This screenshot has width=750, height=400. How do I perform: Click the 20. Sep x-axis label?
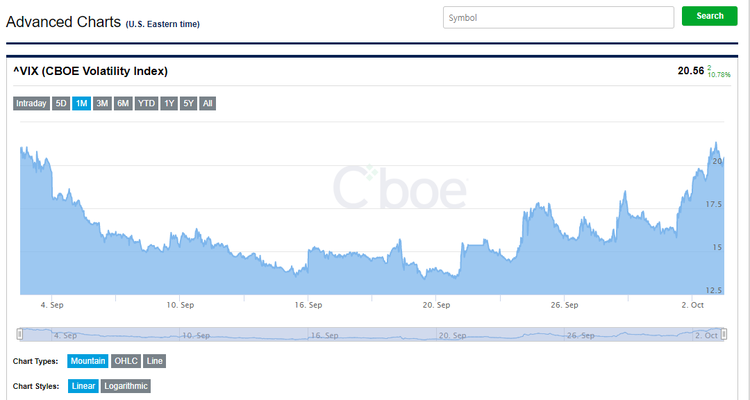click(436, 305)
